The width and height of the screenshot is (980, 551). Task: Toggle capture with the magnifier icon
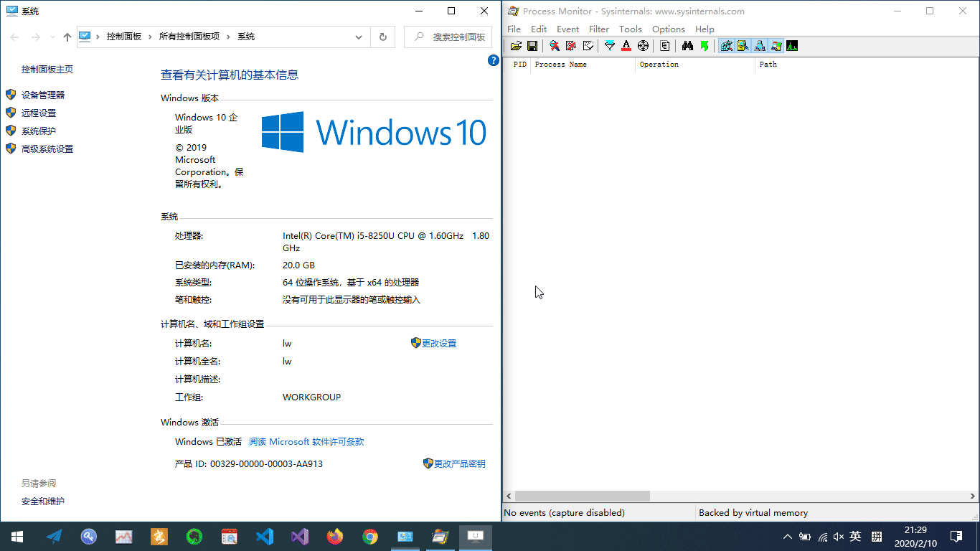pos(555,46)
